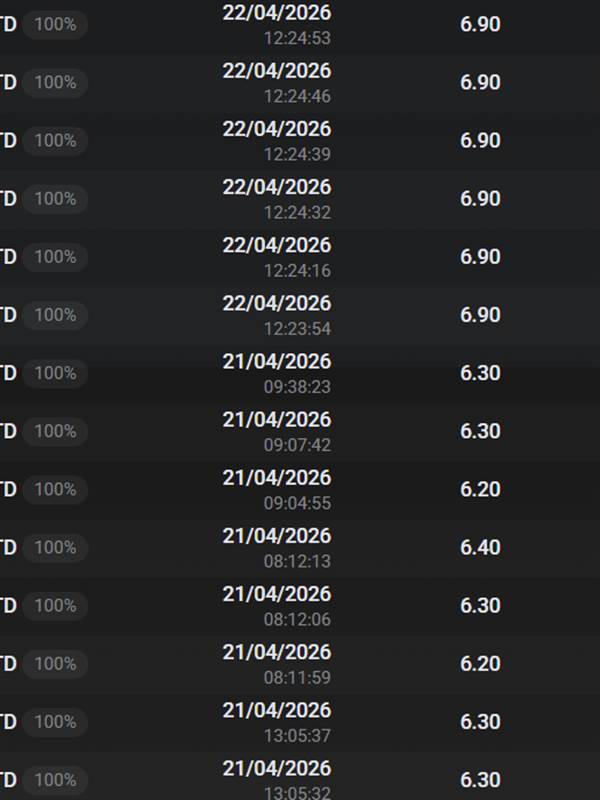
Task: Select the 22/04/2026 12:24:53 date cell
Action: [x=277, y=25]
